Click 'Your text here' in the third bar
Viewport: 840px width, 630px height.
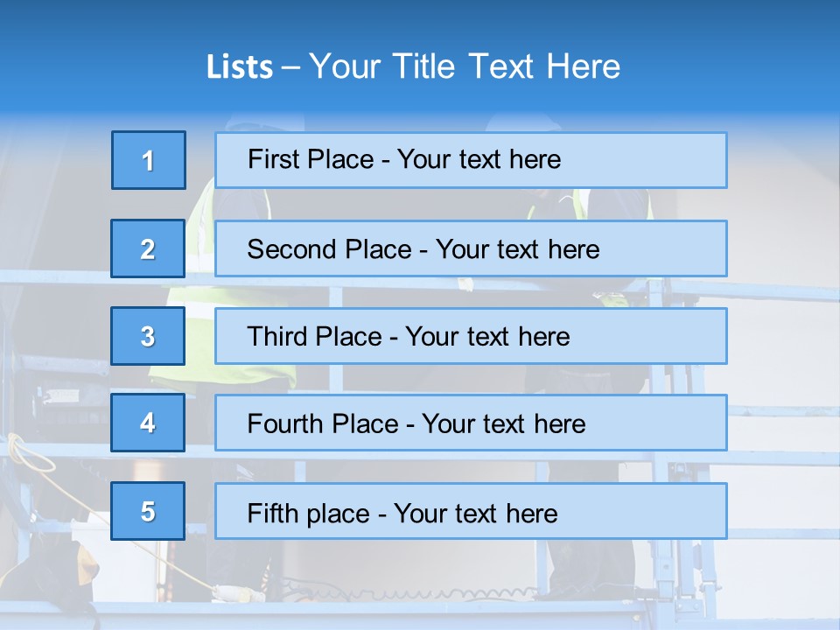point(487,337)
